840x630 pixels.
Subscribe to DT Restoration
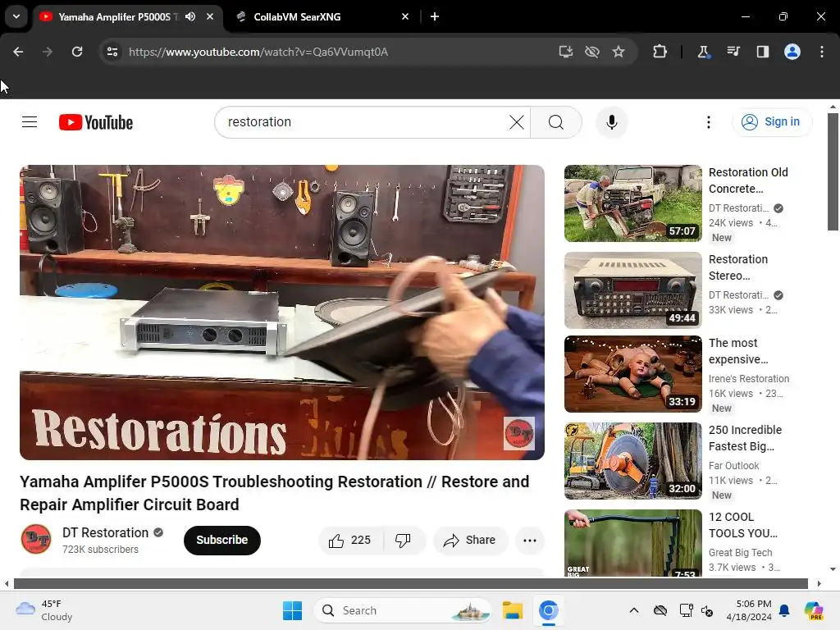[221, 540]
